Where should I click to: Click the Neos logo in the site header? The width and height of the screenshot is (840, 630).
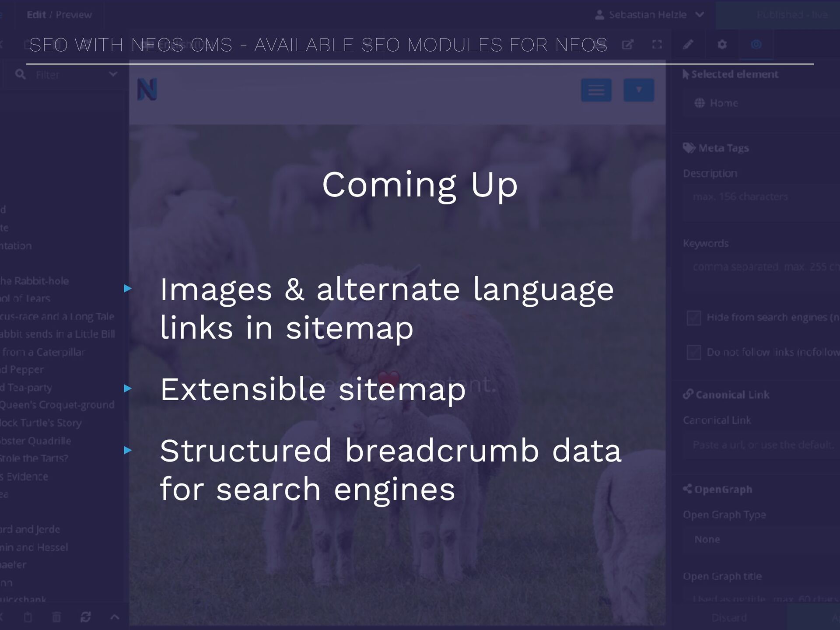coord(147,90)
